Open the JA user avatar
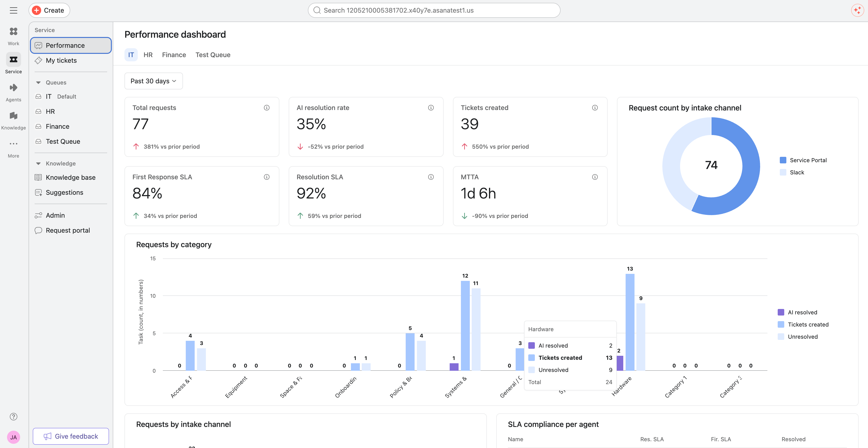Viewport: 868px width, 448px height. click(x=14, y=437)
